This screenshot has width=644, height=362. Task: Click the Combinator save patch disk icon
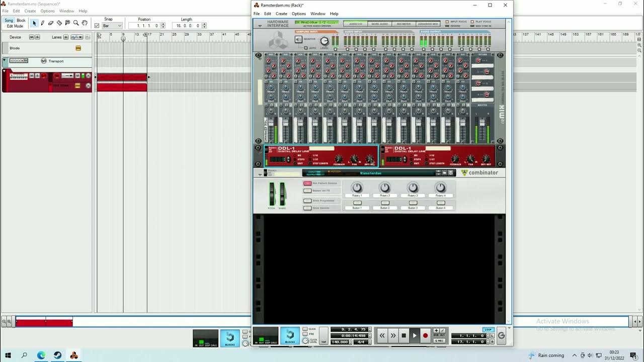450,172
